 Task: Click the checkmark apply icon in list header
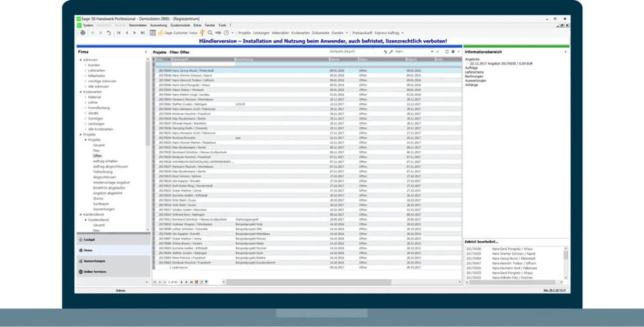(438, 52)
